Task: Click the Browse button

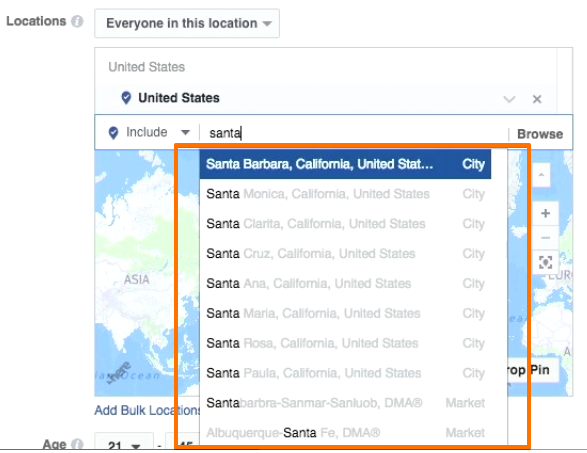Action: 540,134
